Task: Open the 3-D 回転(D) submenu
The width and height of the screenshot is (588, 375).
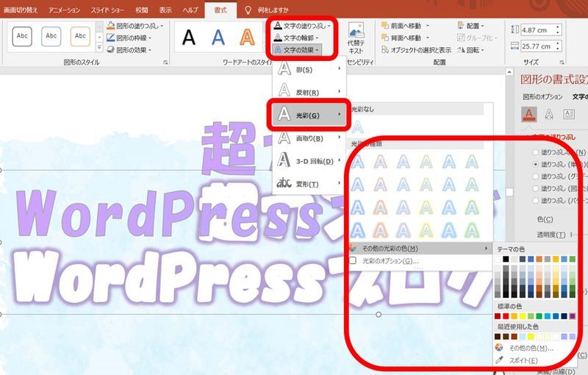Action: (x=309, y=161)
